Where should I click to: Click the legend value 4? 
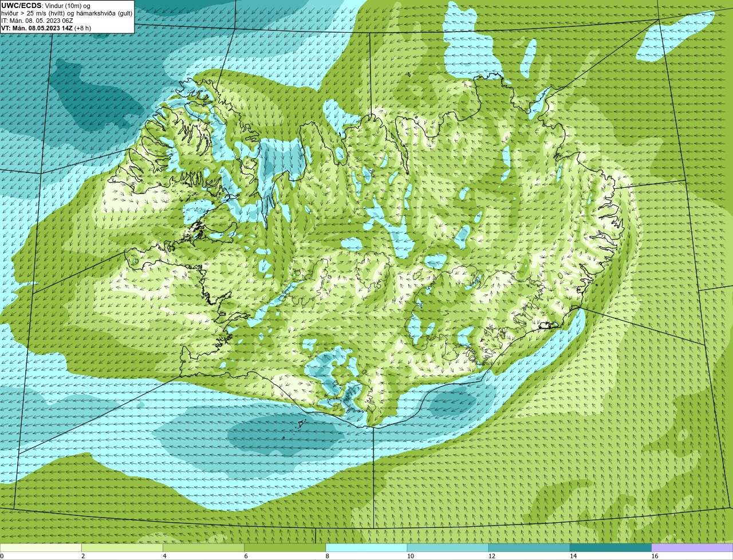[x=164, y=556]
